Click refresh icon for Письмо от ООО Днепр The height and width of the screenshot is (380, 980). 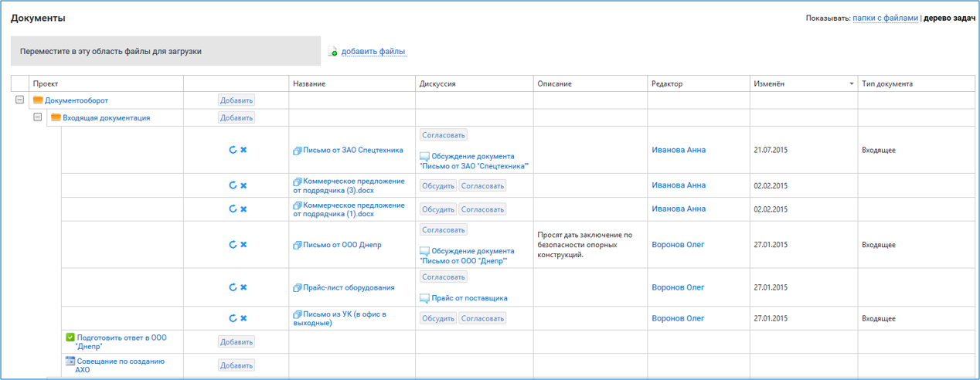[233, 245]
